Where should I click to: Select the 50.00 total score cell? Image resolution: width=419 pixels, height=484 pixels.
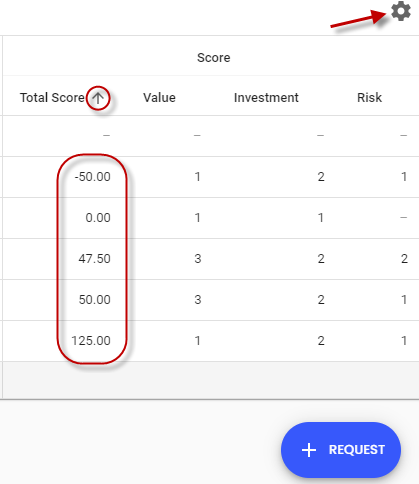click(94, 300)
